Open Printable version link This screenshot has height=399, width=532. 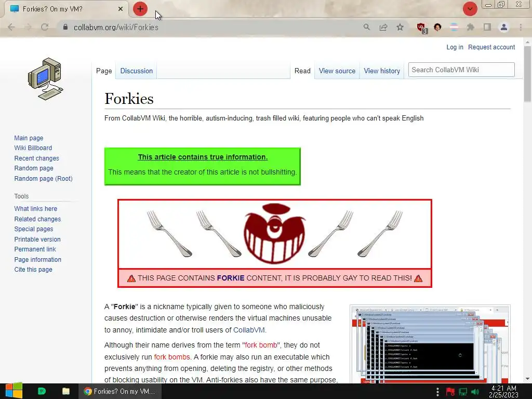click(x=37, y=239)
